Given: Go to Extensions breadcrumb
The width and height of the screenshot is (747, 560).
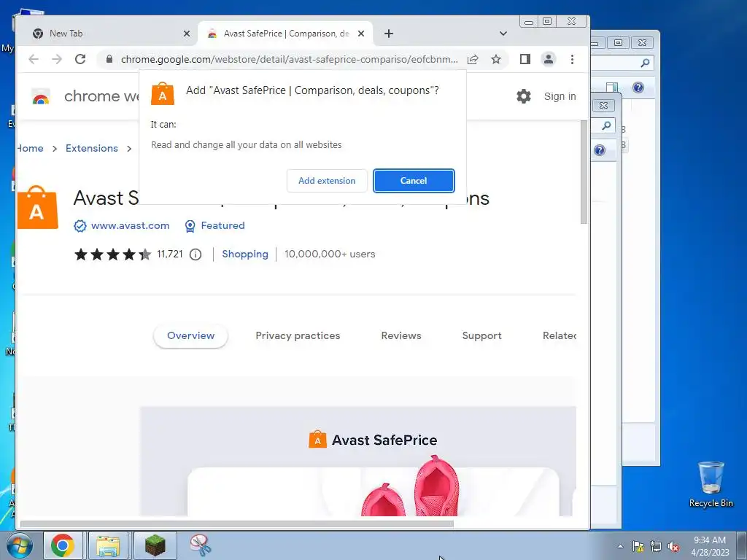Looking at the screenshot, I should [91, 148].
